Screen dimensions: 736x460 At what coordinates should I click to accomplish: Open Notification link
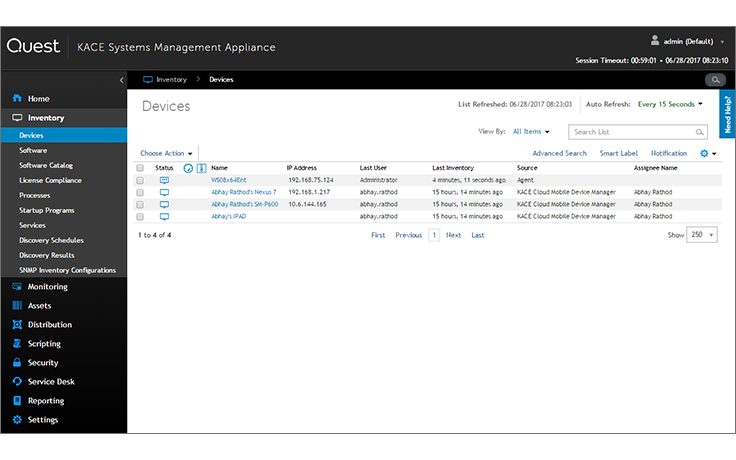coord(669,153)
